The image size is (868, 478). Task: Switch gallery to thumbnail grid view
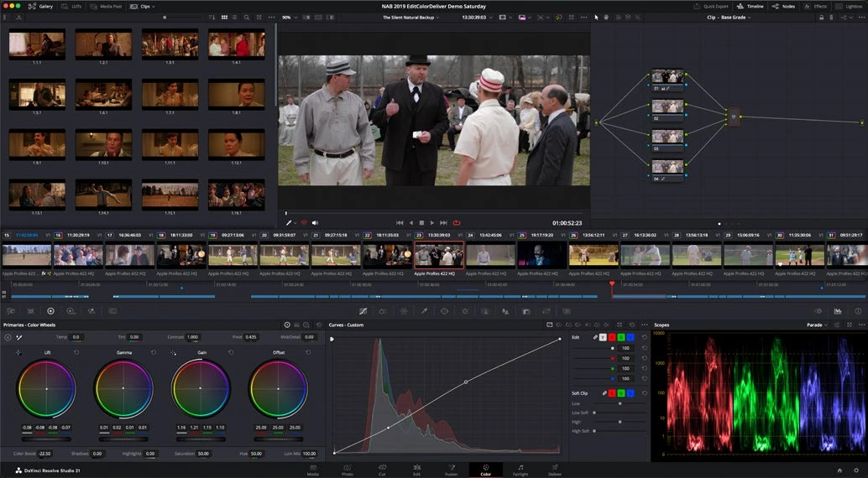(224, 17)
